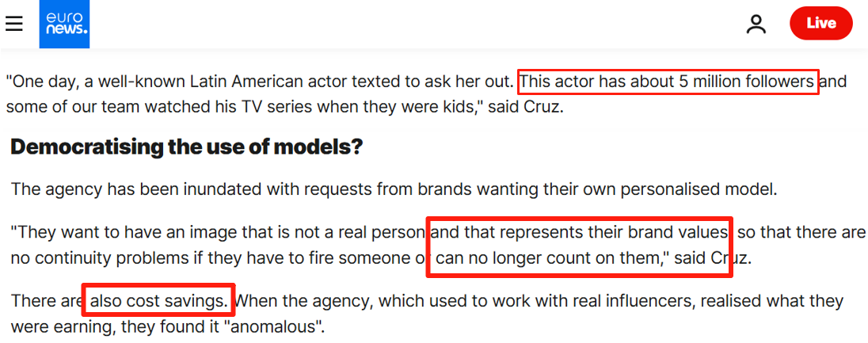Click the euronews logo
The height and width of the screenshot is (343, 868).
tap(64, 24)
